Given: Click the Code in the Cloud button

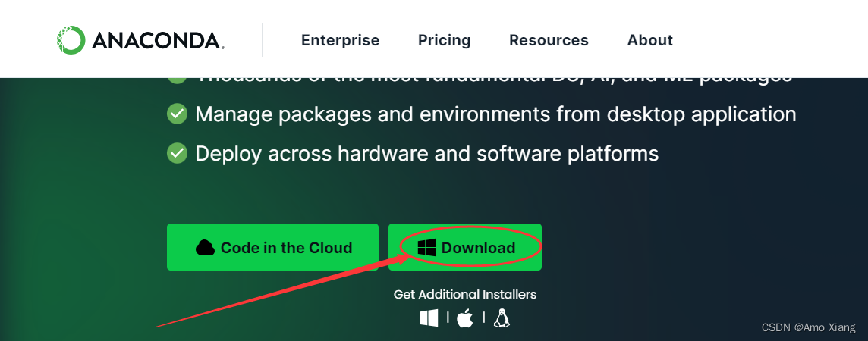Looking at the screenshot, I should (x=272, y=247).
